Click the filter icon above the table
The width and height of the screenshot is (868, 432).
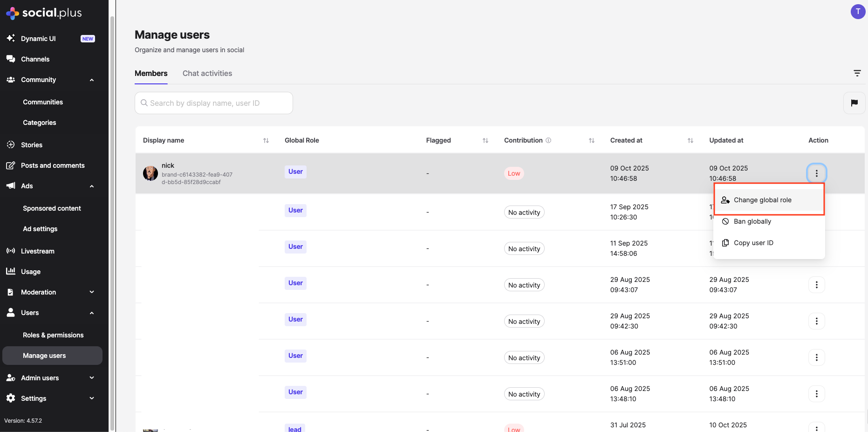point(857,73)
